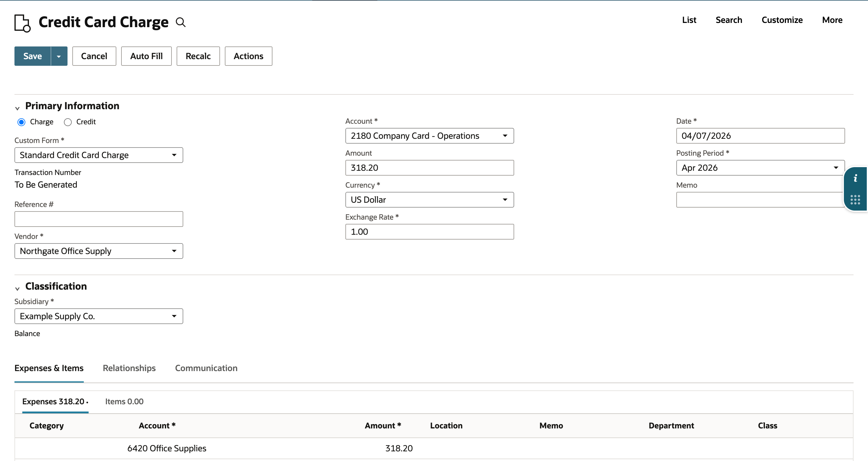Open the More menu in header

coord(832,20)
